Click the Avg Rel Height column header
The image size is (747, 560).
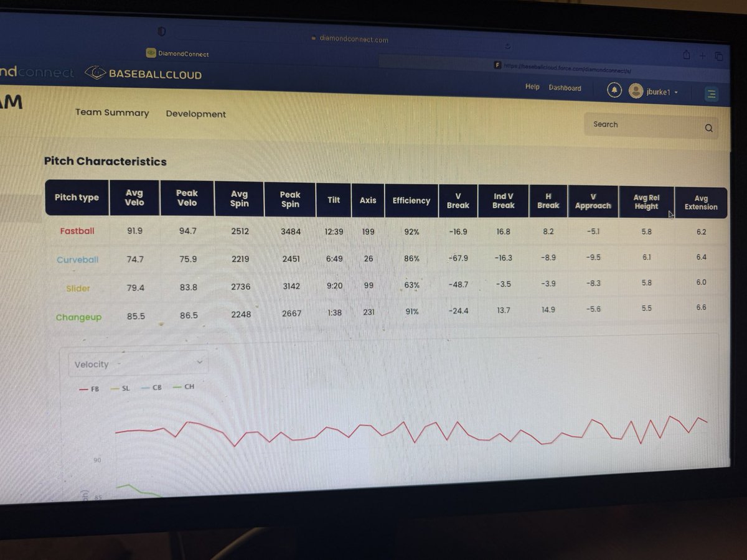646,202
